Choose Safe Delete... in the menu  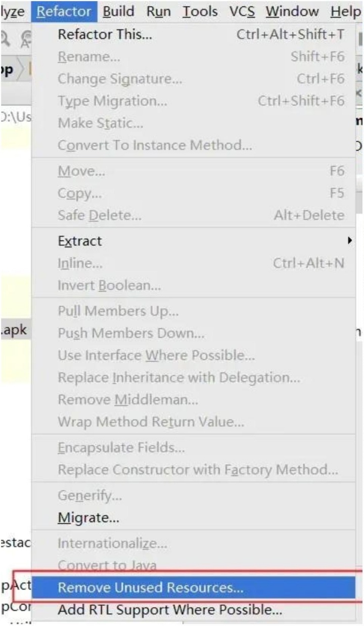(x=100, y=216)
